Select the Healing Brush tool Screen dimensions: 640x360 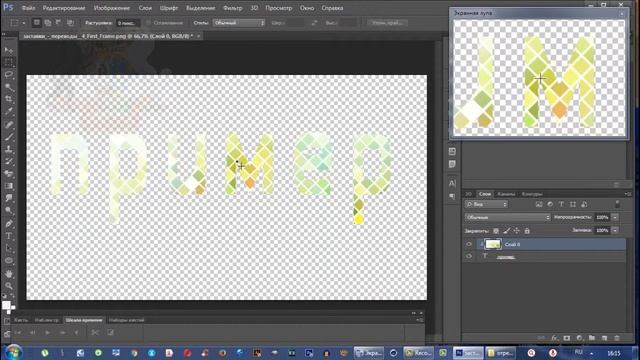[9, 124]
